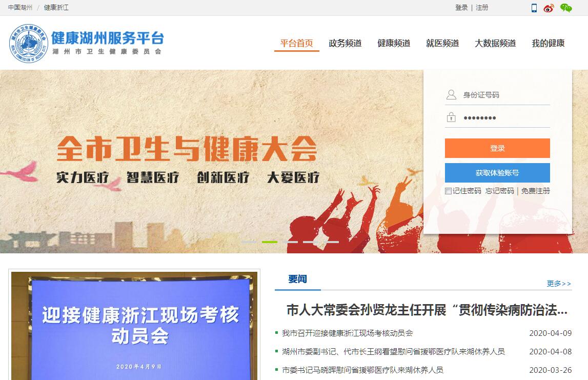Go to 大数据频道 channel
Viewport: 588px width, 380px height.
(495, 43)
